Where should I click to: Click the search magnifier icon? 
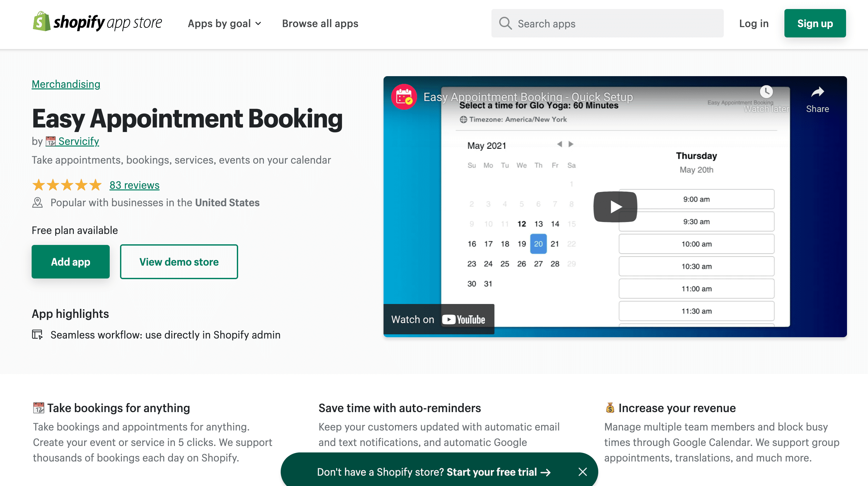coord(505,23)
